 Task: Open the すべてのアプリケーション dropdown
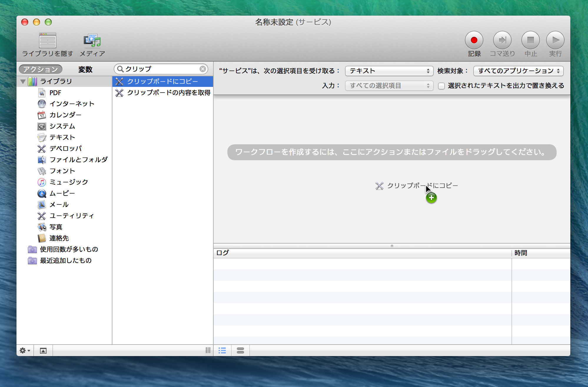(518, 71)
